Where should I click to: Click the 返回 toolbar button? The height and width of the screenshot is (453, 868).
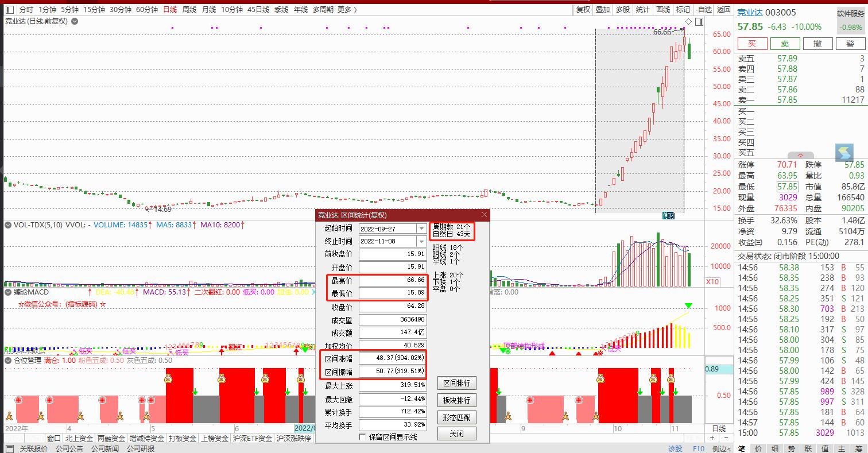click(x=724, y=10)
